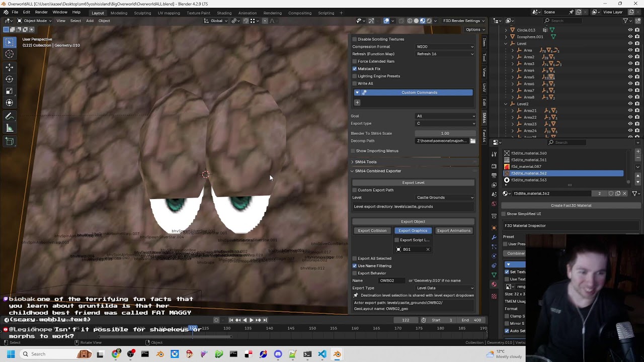
Task: Click the Export Level button
Action: pos(413,183)
